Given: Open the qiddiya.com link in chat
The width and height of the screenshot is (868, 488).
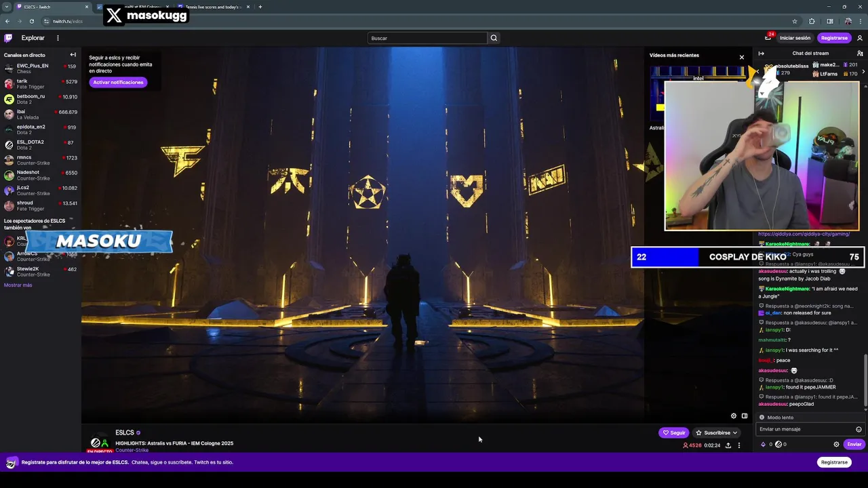Looking at the screenshot, I should click(804, 234).
